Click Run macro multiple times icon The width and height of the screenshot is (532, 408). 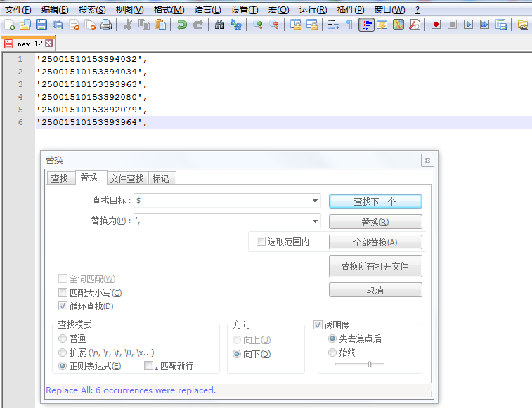(x=484, y=25)
